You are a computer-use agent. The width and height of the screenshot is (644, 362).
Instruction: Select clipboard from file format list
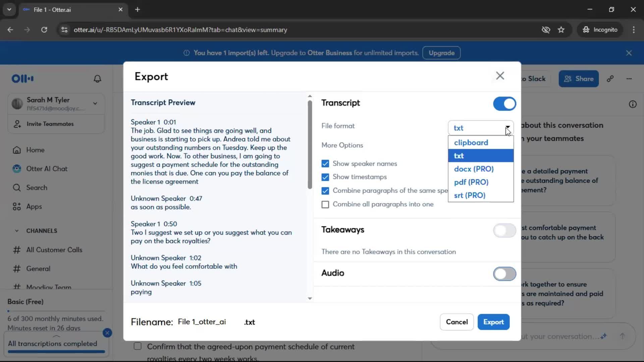[x=481, y=142]
